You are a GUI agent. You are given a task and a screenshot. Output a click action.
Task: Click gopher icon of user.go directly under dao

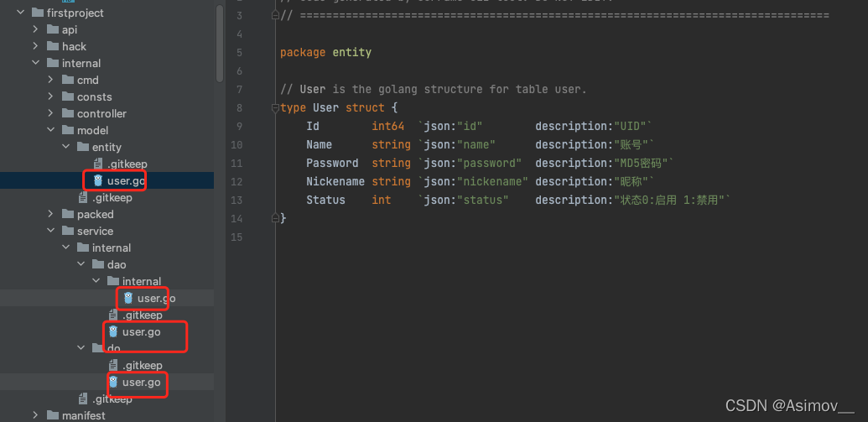point(113,331)
